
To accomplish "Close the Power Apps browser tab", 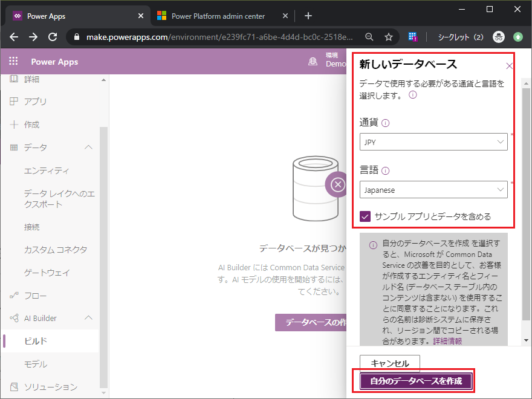I will (141, 16).
